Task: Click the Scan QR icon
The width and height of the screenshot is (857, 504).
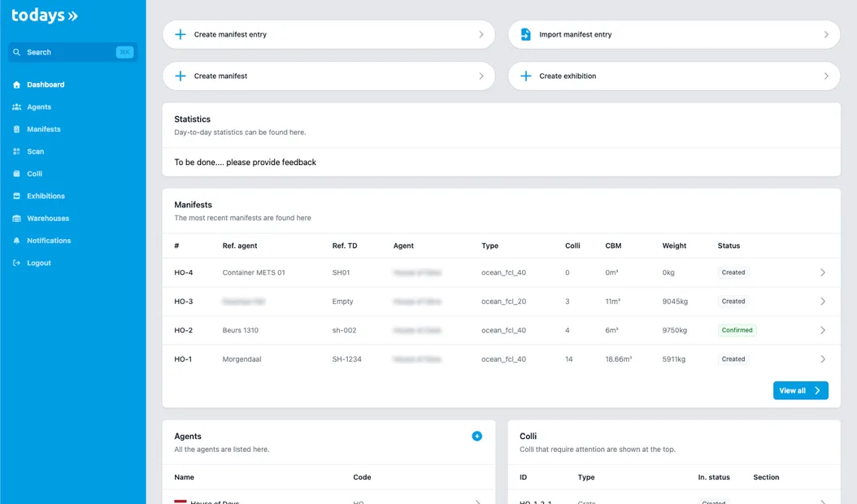Action: click(16, 151)
